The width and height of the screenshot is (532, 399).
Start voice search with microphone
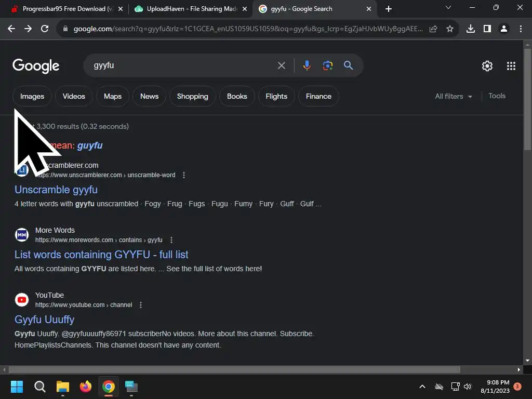click(307, 65)
